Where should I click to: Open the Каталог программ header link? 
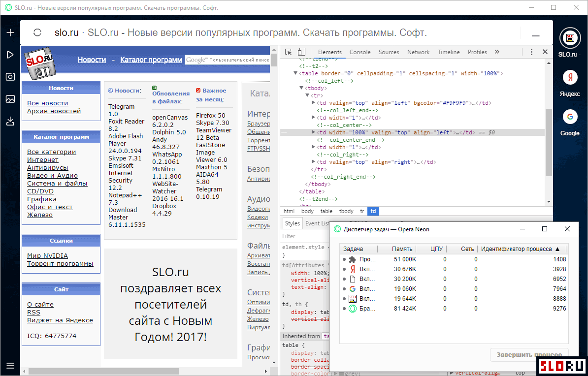[x=151, y=60]
